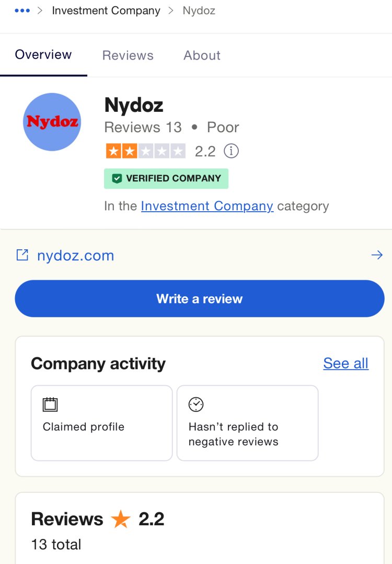Select the Overview tab
Image resolution: width=392 pixels, height=564 pixels.
[43, 55]
